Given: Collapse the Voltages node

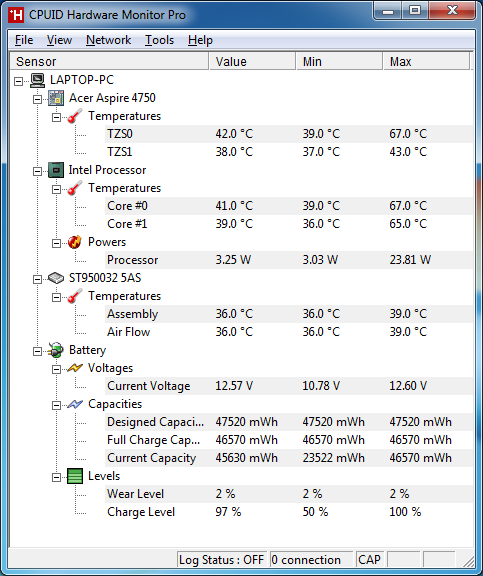Looking at the screenshot, I should (x=56, y=369).
